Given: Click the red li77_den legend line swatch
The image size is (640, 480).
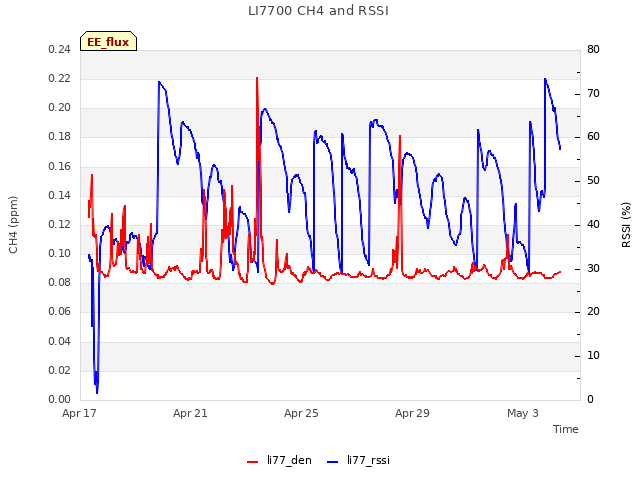Looking at the screenshot, I should pyautogui.click(x=253, y=462).
